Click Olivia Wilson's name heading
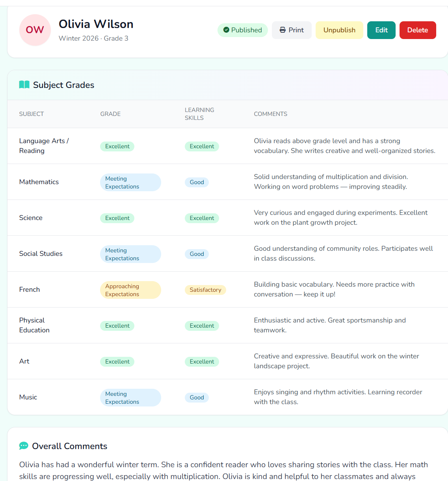Viewport: 448px width, 481px height. [x=96, y=24]
